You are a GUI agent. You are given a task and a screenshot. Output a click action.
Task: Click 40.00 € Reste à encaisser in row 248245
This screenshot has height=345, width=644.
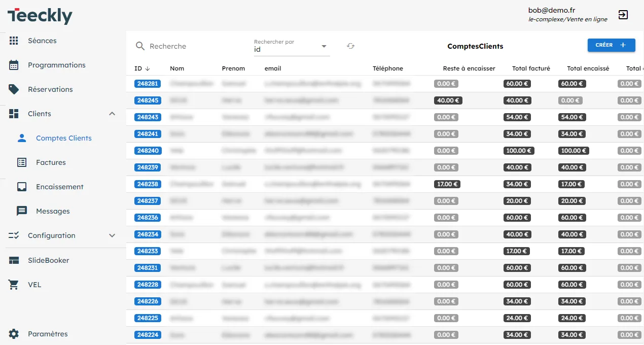[448, 100]
